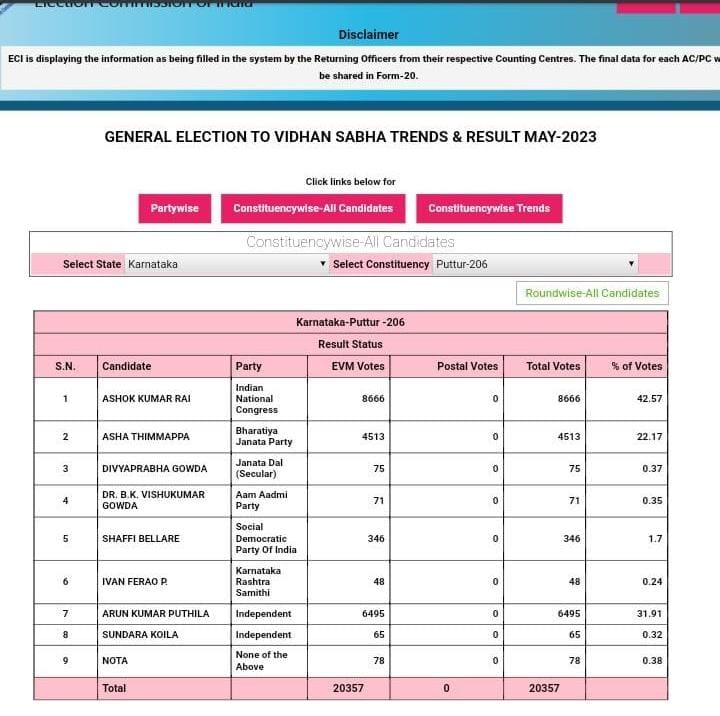
Task: Open Constituencywise-All Candidates results
Action: pos(313,208)
